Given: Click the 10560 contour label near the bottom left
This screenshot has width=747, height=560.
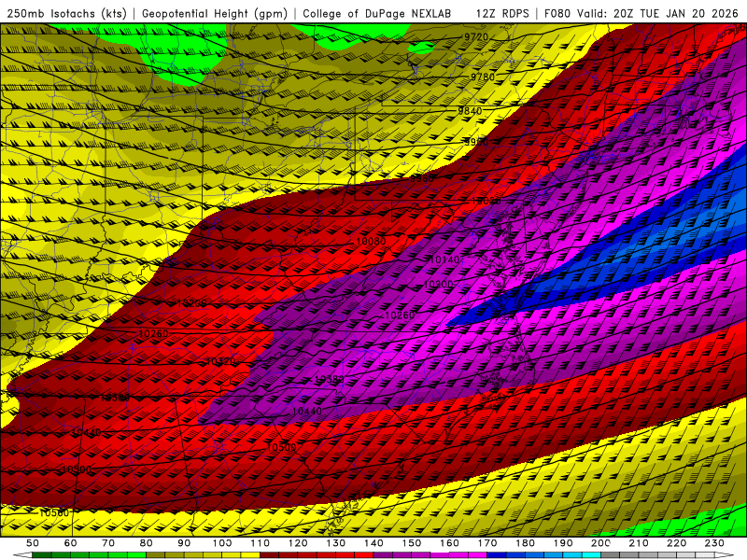Looking at the screenshot, I should [54, 512].
